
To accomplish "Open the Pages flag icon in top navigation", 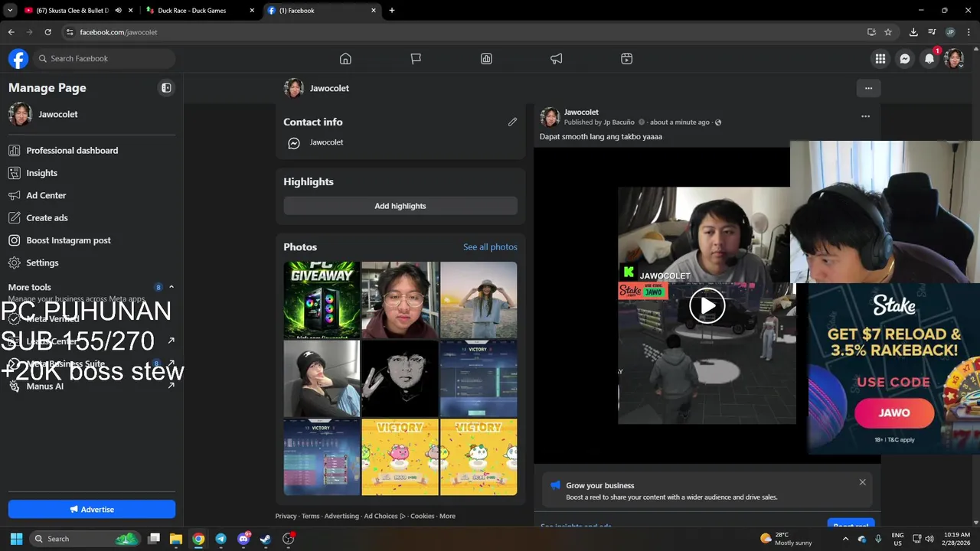I will [x=416, y=59].
